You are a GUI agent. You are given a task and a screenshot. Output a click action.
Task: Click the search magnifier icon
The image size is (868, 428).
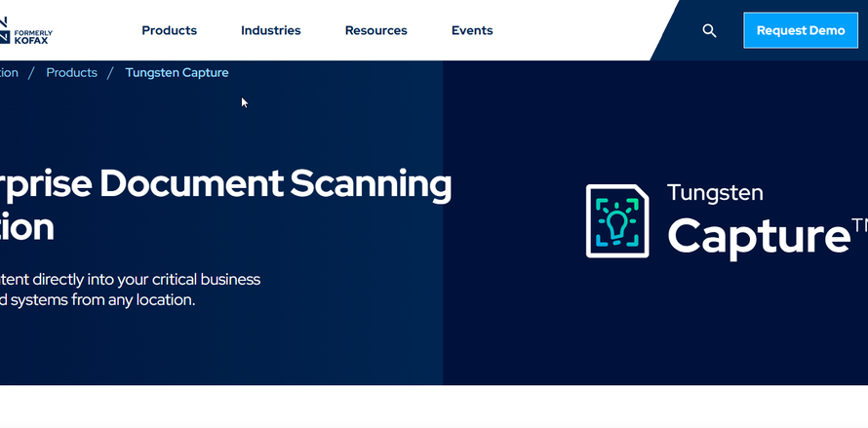click(x=709, y=30)
